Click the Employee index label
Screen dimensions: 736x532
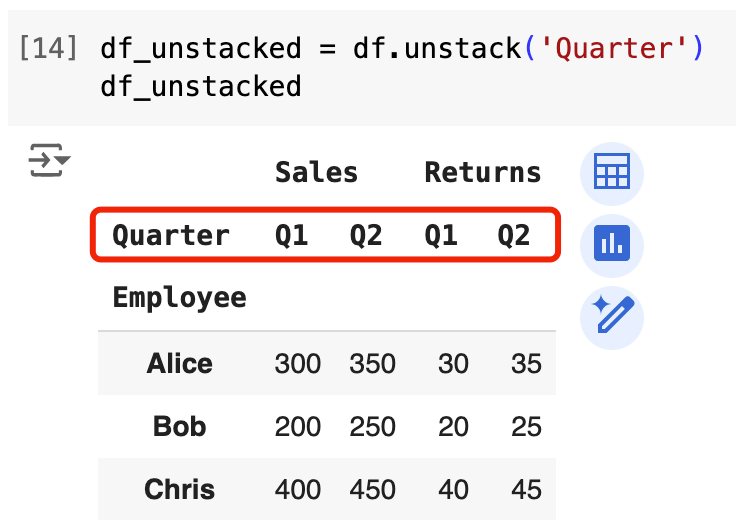tap(179, 297)
